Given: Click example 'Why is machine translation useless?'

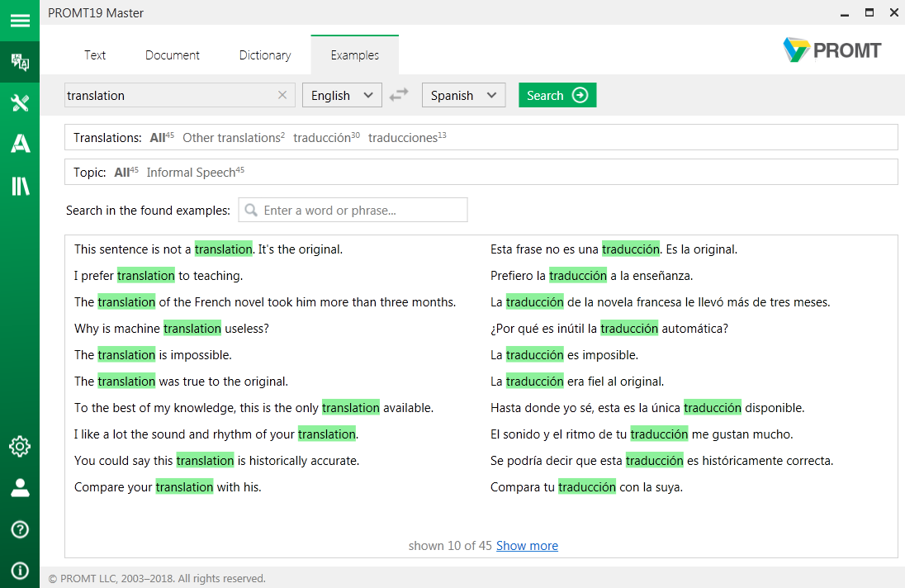Looking at the screenshot, I should (x=172, y=329).
